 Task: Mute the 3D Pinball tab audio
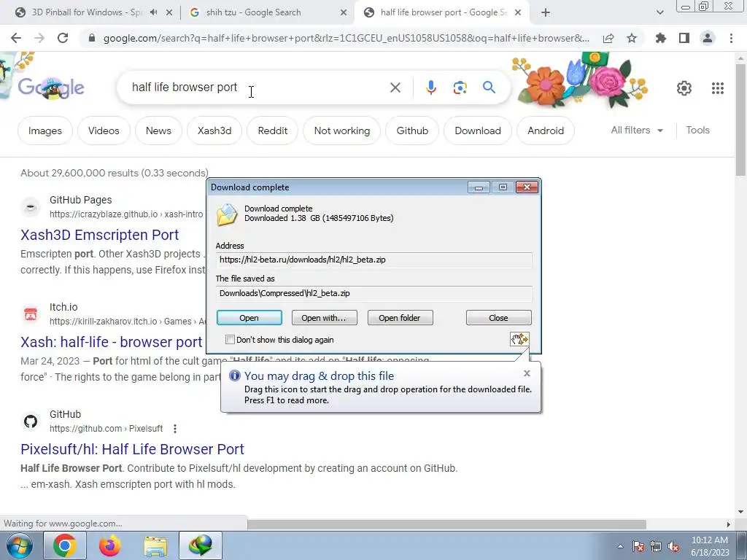[x=153, y=12]
